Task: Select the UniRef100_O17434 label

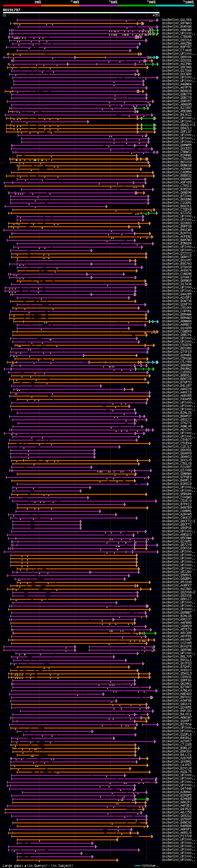Action: click(177, 284)
